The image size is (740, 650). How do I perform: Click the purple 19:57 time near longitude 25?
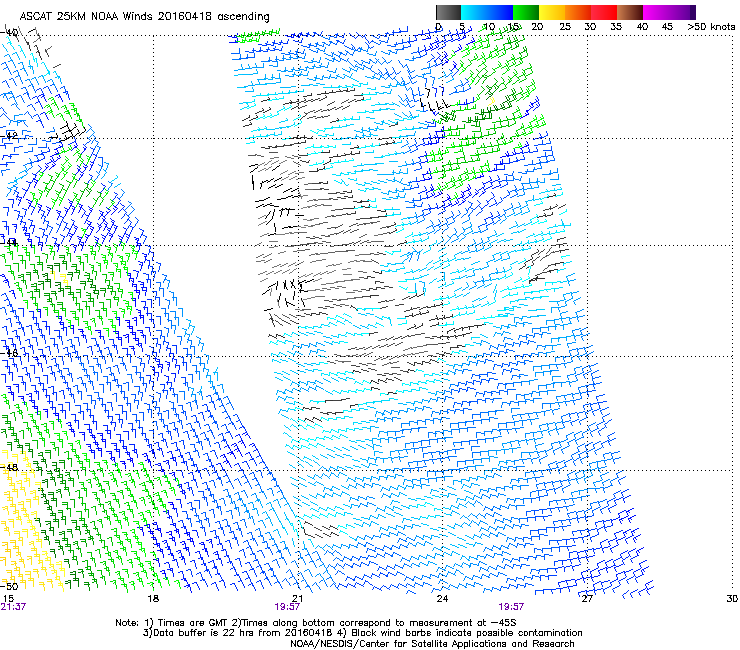[511, 607]
